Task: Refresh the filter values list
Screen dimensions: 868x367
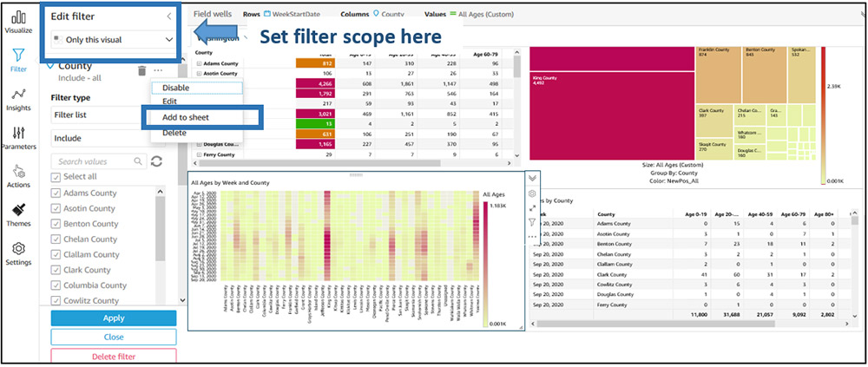Action: coord(156,161)
